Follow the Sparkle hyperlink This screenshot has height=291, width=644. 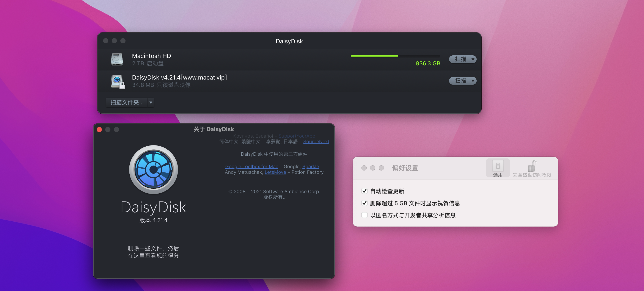(x=310, y=167)
